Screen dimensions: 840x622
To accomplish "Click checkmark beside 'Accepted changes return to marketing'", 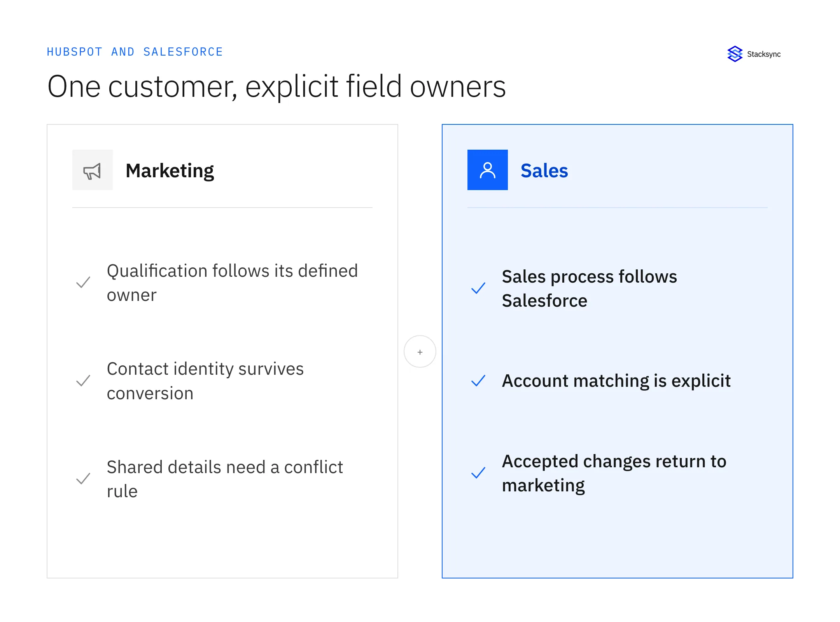I will [x=478, y=473].
